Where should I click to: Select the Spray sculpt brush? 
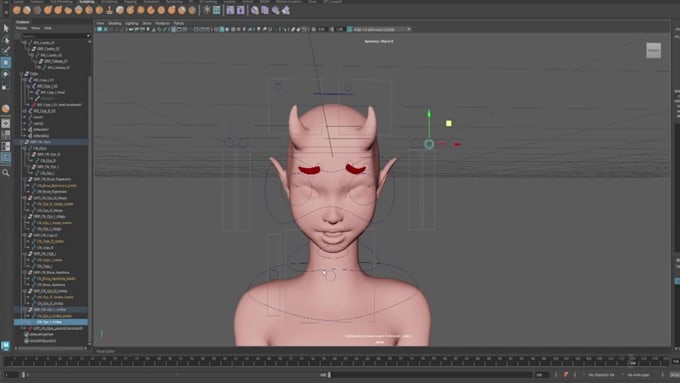[89, 10]
